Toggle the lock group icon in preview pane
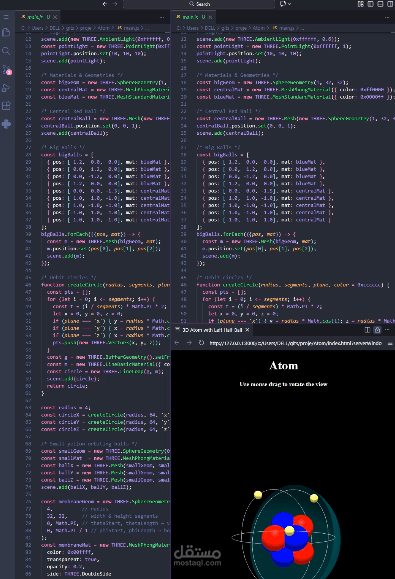This screenshot has height=579, width=395. click(377, 330)
